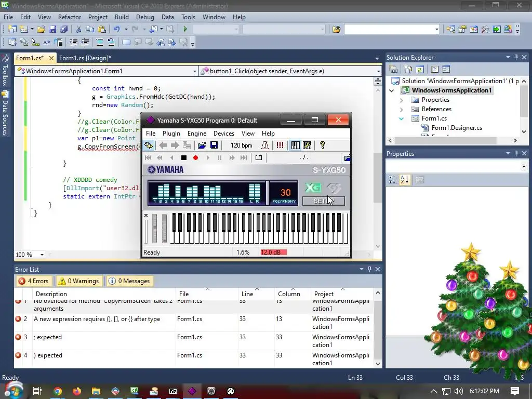Comment out selected lines icon
Screen dimensions: 532x399
coord(100,43)
